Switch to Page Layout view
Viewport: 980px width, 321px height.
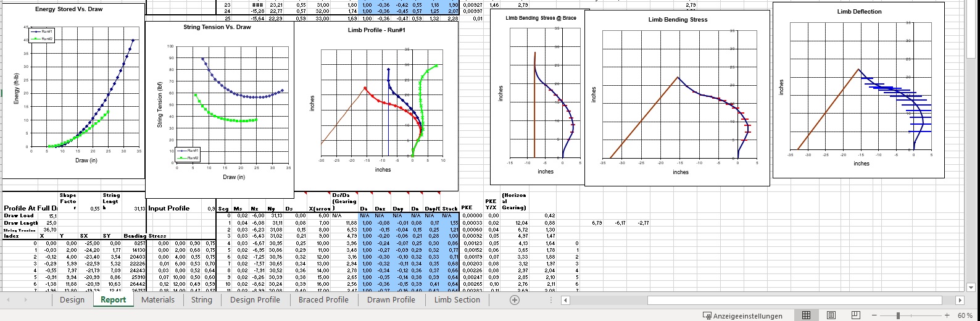[x=831, y=315]
